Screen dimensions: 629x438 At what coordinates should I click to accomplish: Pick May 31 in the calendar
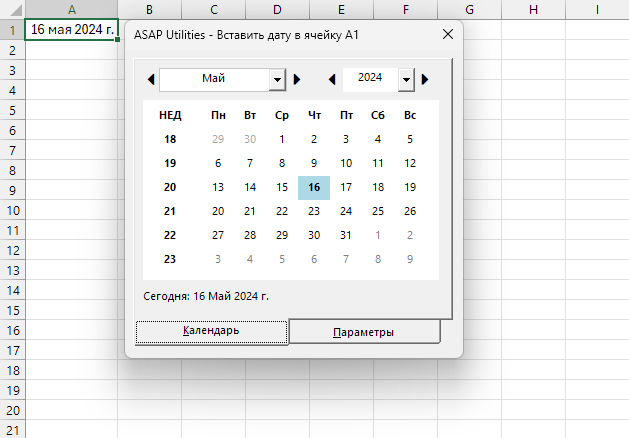346,235
